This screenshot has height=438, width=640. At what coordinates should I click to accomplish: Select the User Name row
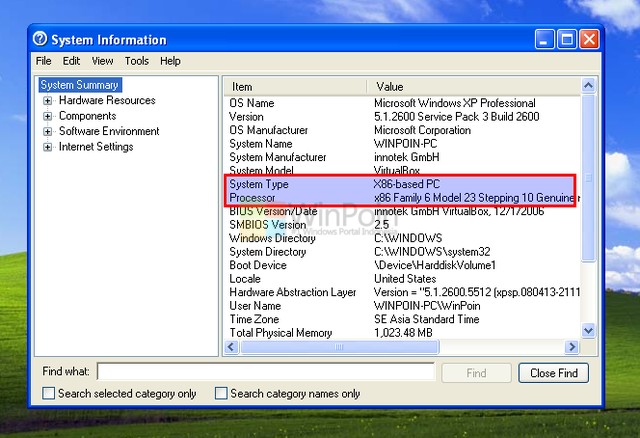tap(402, 305)
